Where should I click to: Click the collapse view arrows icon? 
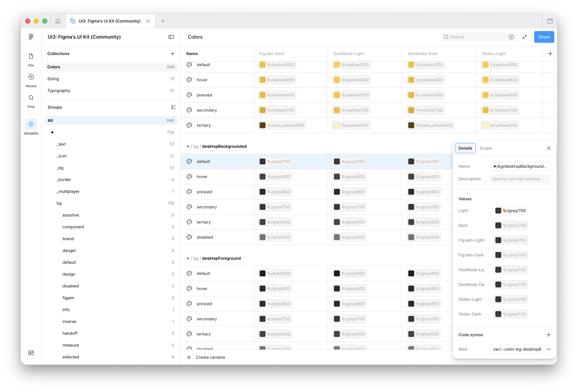coord(525,37)
